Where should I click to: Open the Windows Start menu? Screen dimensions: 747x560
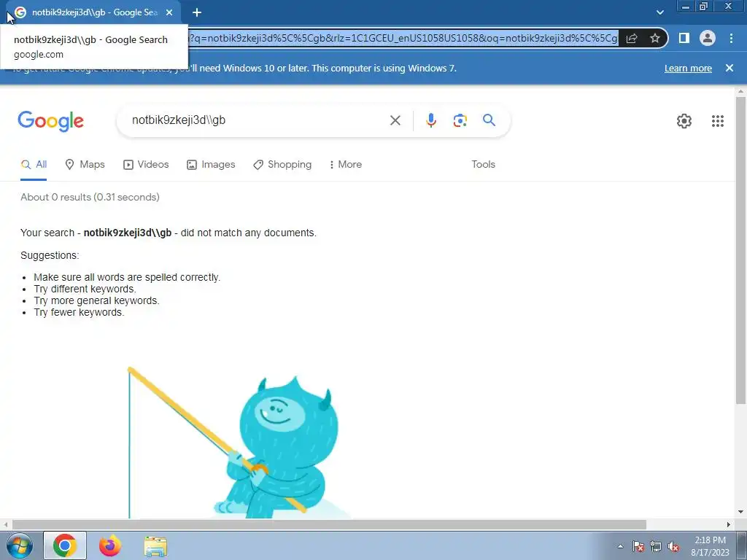tap(19, 545)
